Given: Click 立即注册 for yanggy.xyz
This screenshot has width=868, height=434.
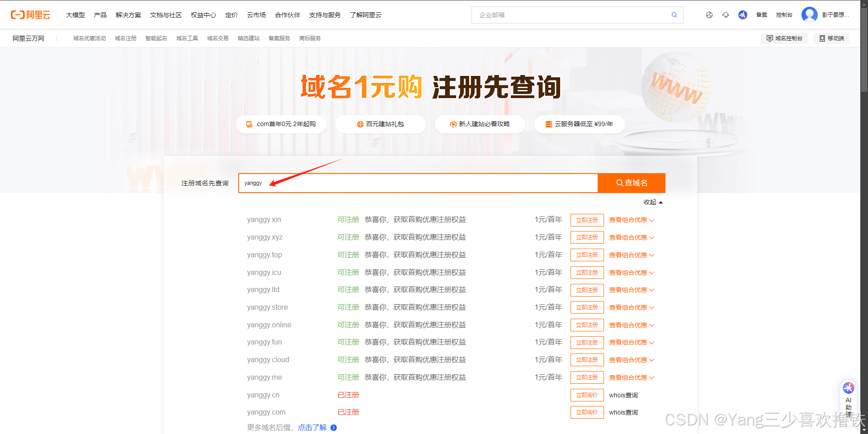Looking at the screenshot, I should tap(587, 237).
